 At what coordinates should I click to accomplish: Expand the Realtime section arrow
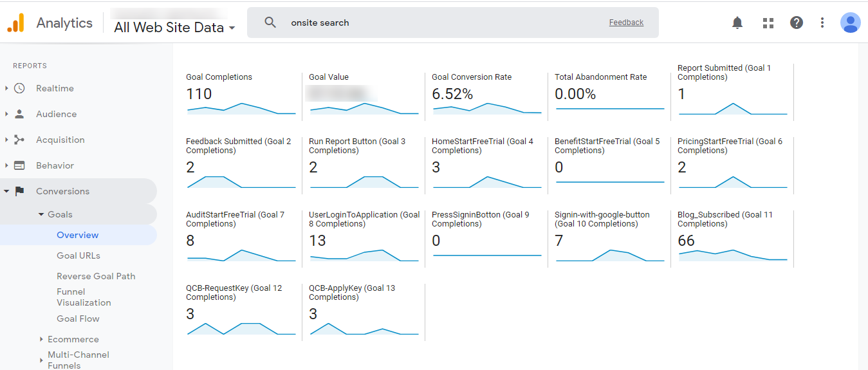tap(6, 88)
